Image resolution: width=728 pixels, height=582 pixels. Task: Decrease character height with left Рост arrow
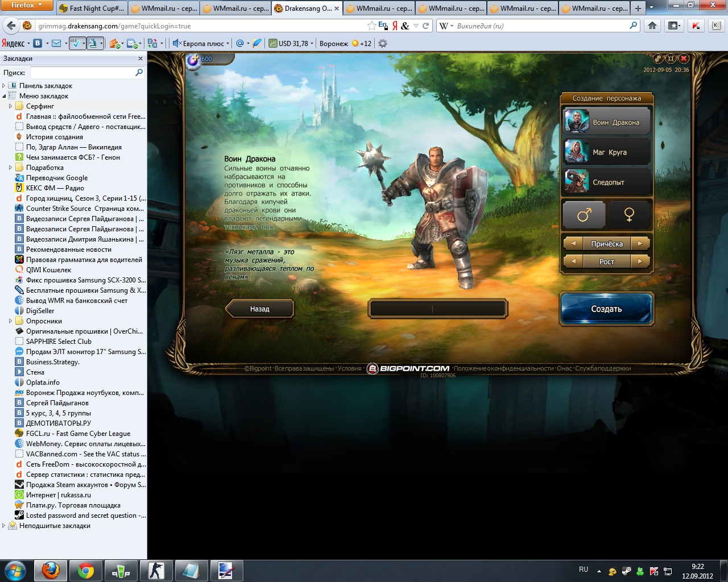[573, 261]
